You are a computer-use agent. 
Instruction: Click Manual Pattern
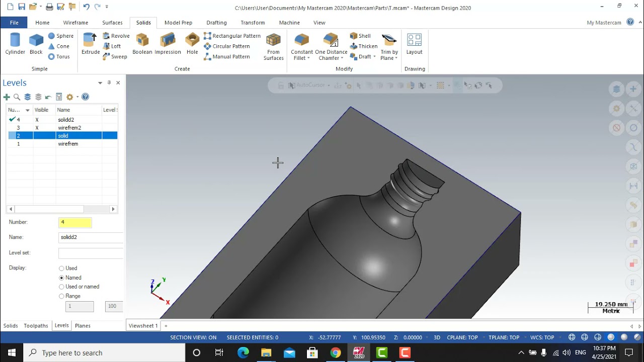pyautogui.click(x=226, y=57)
